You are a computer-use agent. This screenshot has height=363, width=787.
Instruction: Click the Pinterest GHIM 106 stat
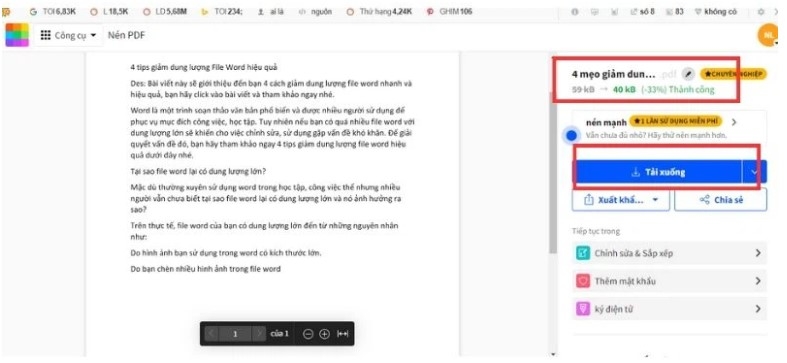[449, 12]
